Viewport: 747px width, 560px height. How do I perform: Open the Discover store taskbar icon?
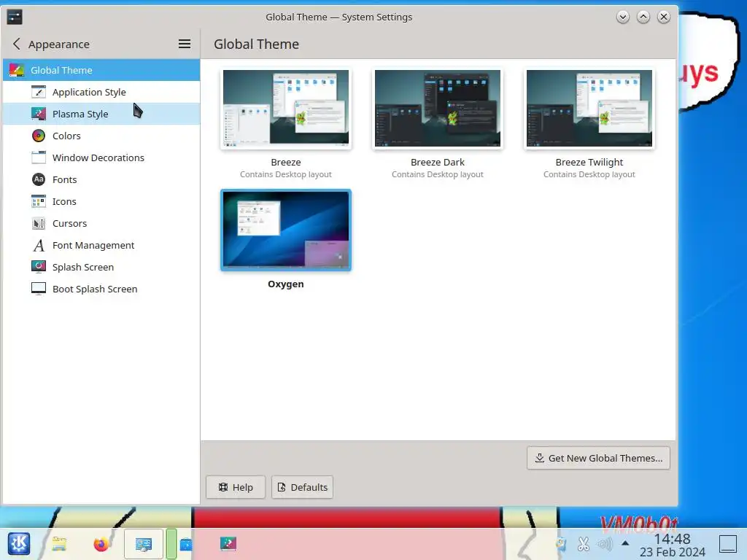pos(186,543)
